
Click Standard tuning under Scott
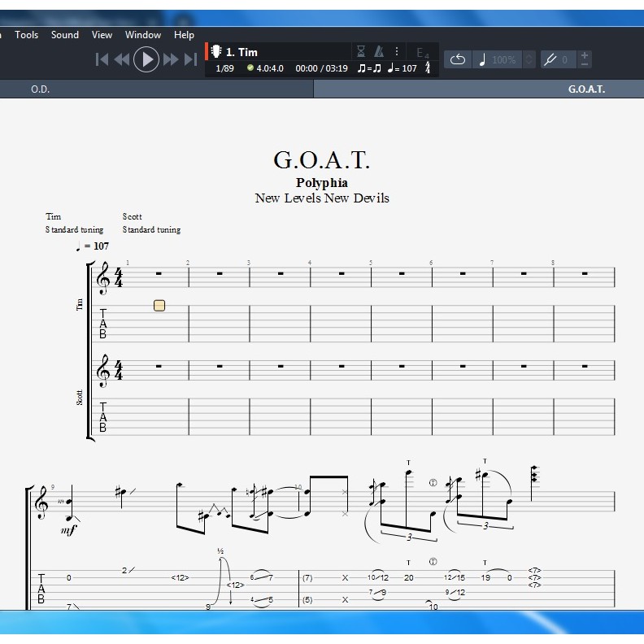tap(151, 229)
